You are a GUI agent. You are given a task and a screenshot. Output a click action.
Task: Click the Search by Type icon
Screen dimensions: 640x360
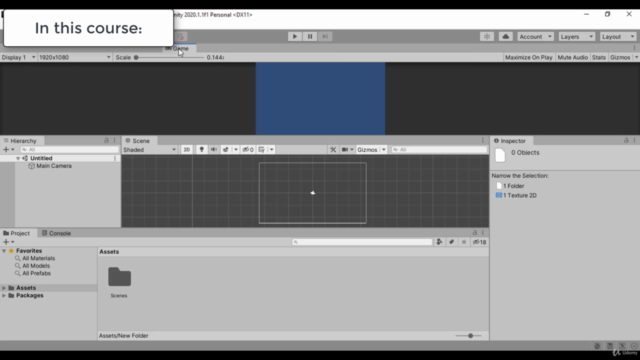(x=439, y=242)
